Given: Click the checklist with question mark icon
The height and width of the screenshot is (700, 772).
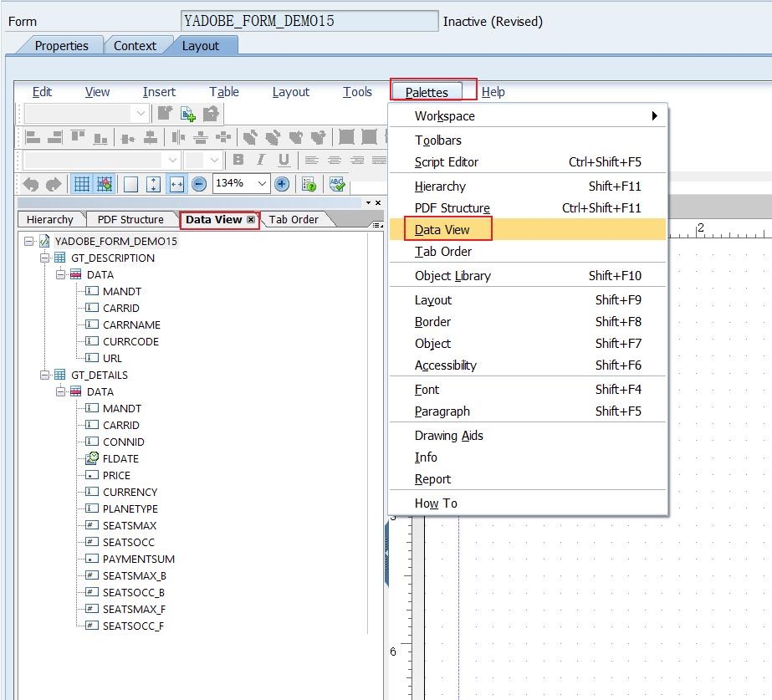Looking at the screenshot, I should 309,185.
